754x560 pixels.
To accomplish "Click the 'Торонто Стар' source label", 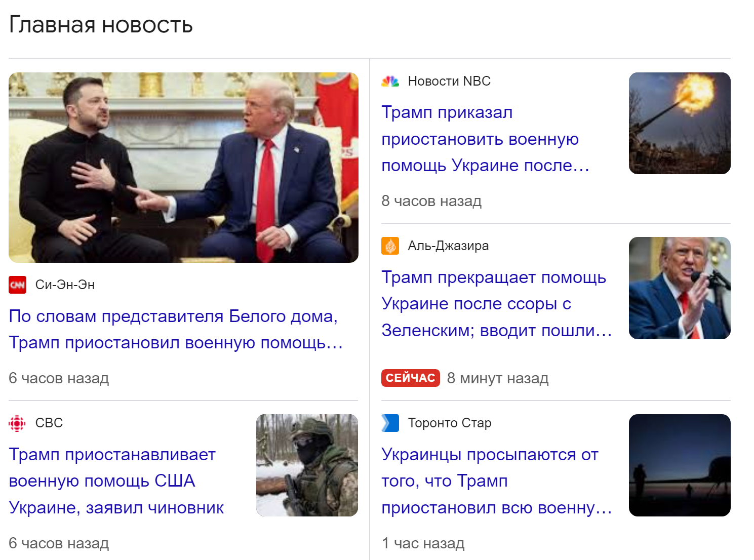I will point(450,423).
